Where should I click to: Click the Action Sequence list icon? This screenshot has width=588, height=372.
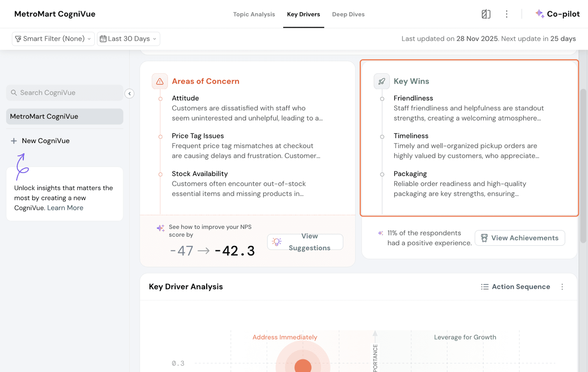[485, 287]
